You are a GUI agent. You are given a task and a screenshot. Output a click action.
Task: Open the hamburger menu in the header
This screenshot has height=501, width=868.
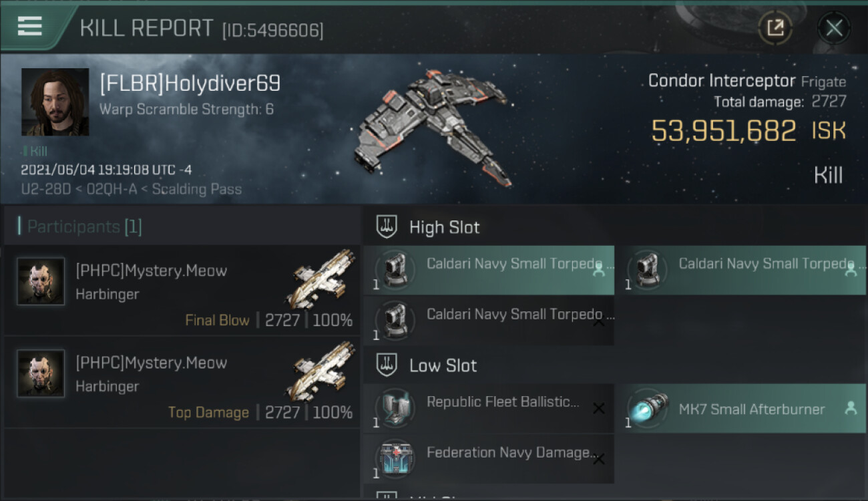[x=30, y=27]
